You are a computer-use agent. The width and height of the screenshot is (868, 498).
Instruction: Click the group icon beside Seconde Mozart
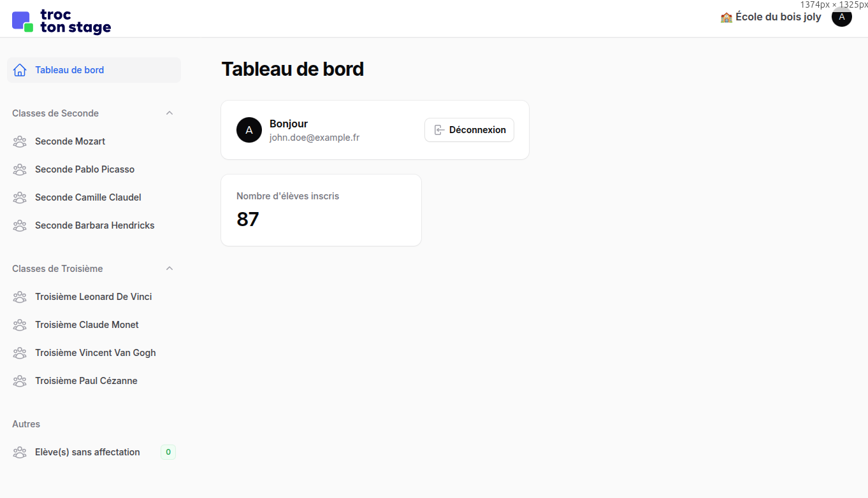20,141
